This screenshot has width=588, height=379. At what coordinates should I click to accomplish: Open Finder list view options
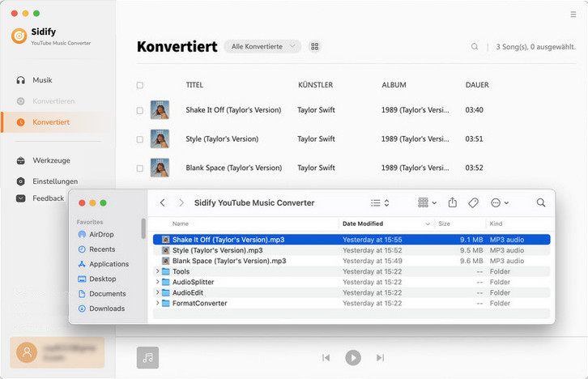380,202
